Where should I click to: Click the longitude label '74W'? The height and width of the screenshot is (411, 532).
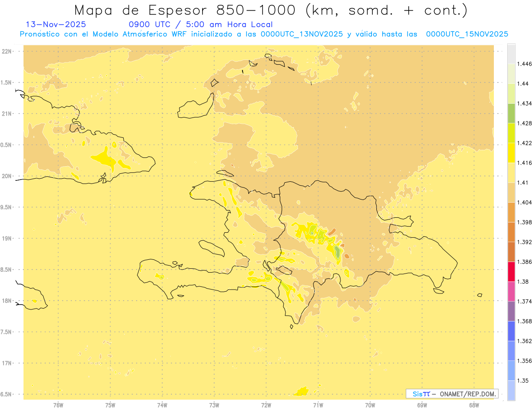click(x=162, y=405)
